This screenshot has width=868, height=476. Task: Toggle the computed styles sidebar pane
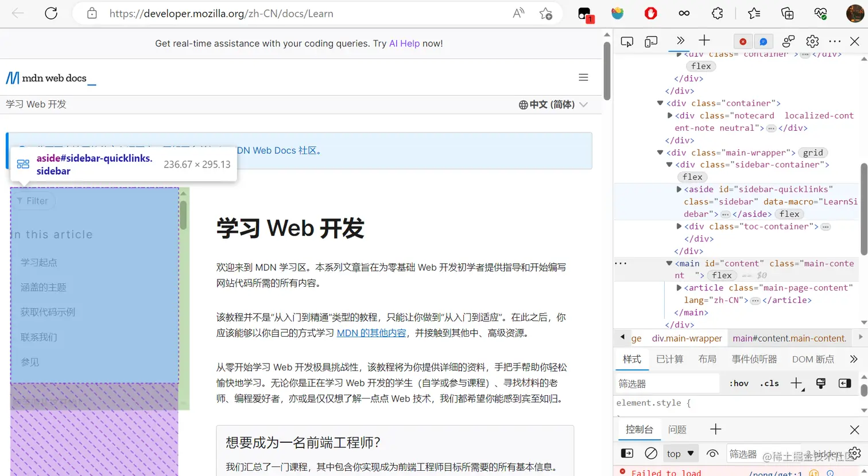click(844, 384)
